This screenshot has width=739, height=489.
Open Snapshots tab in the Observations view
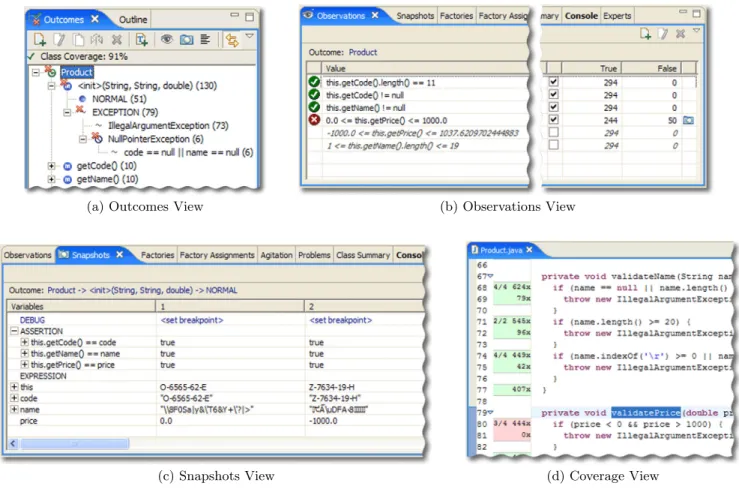415,16
